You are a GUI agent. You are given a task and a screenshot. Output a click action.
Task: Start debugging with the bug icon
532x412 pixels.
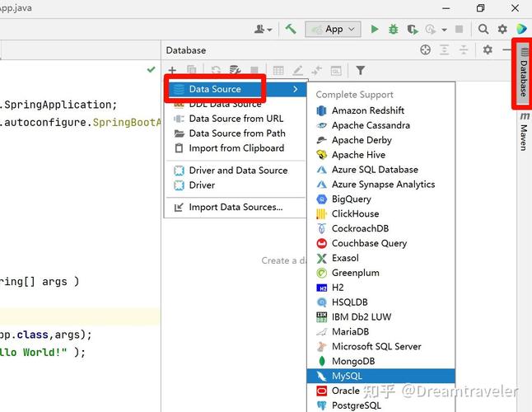click(x=393, y=29)
